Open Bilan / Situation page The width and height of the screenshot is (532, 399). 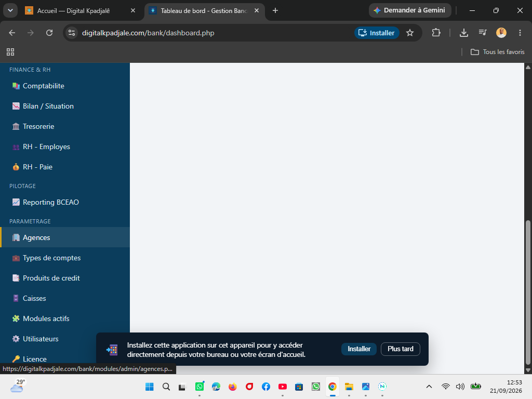coord(65,106)
